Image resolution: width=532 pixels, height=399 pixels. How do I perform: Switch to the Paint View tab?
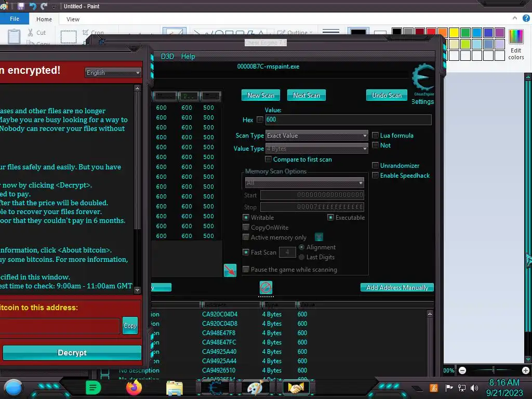(73, 19)
